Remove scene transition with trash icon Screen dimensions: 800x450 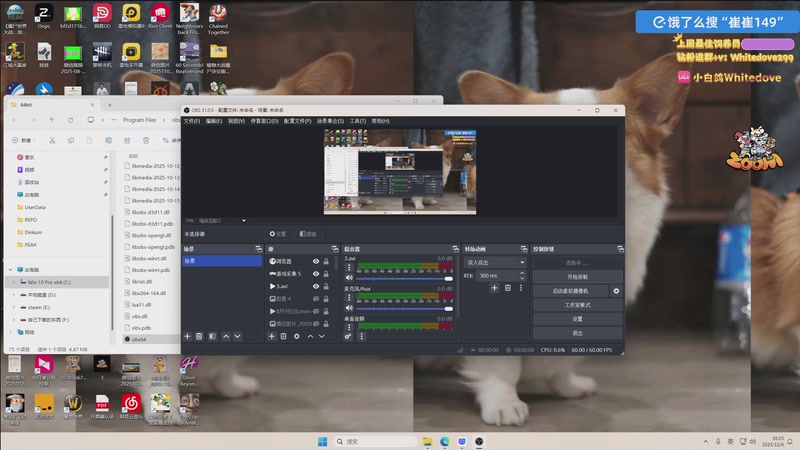tap(508, 288)
